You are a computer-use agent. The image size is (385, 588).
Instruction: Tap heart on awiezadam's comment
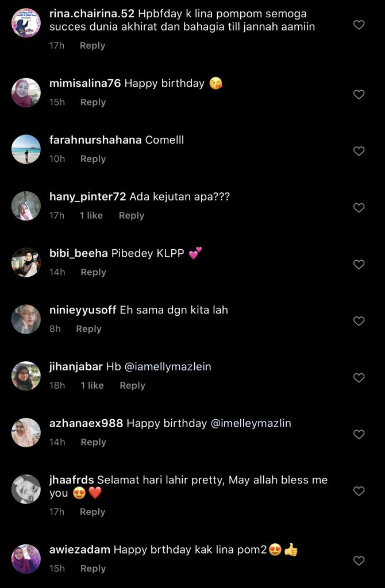pos(359,560)
